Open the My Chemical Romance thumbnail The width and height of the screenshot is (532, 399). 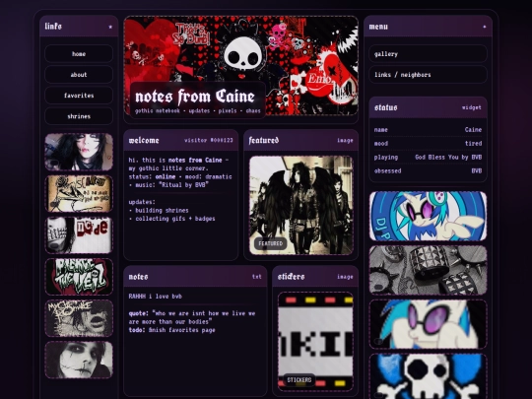coord(79,318)
